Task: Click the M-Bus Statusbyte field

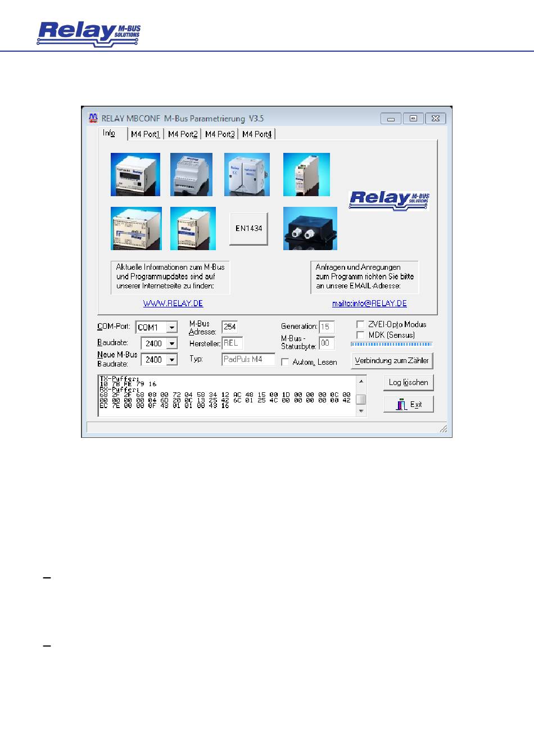Action: (327, 343)
